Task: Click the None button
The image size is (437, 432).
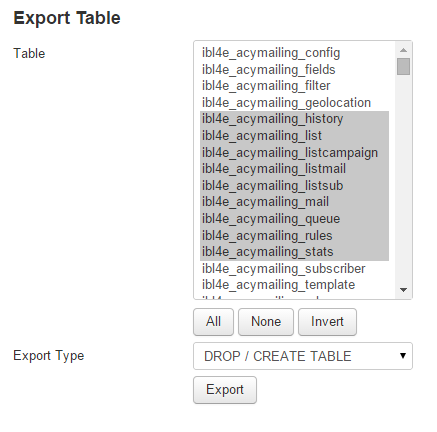Action: [266, 322]
